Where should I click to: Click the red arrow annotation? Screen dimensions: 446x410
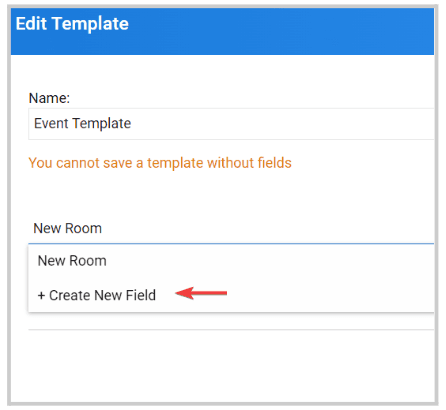(201, 293)
